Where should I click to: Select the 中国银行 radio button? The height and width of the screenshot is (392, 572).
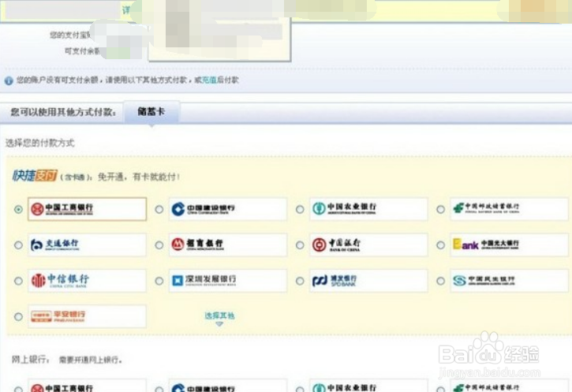[300, 245]
